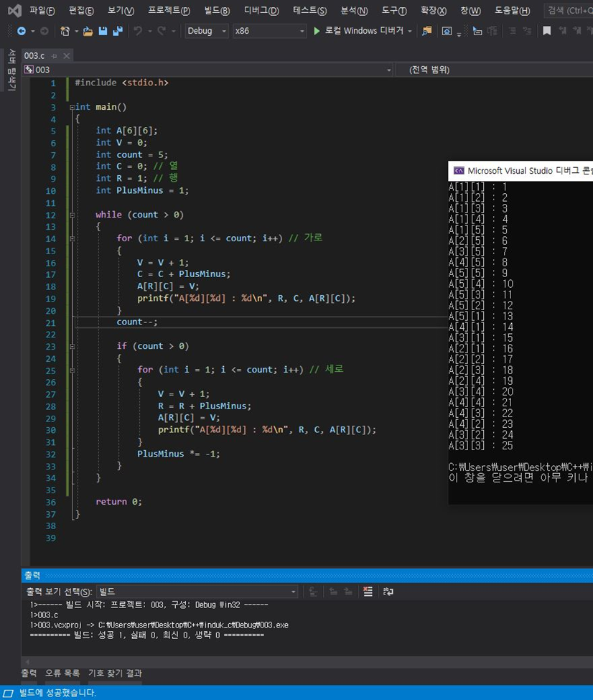This screenshot has height=700, width=593.
Task: Click Go to Next Message output icon
Action: click(x=348, y=592)
